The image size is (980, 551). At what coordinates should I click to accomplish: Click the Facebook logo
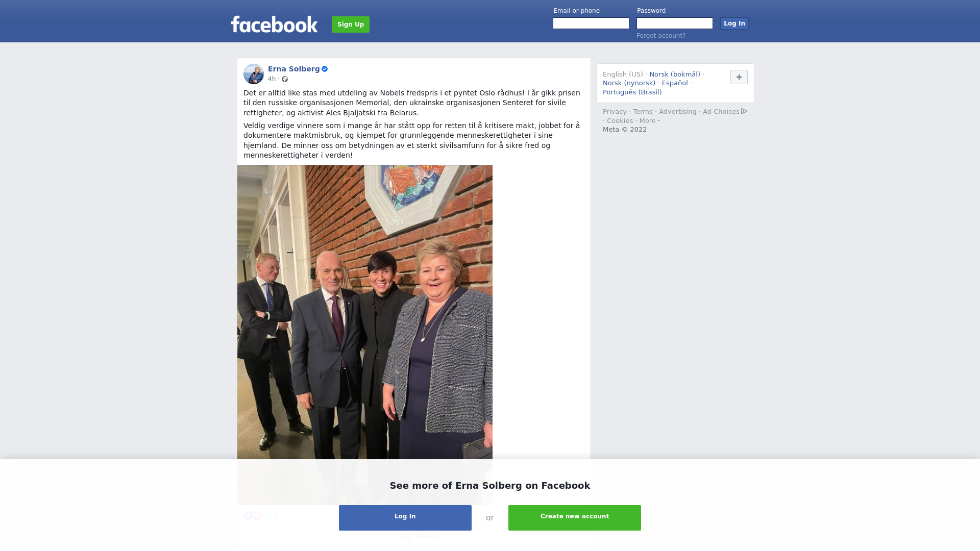[x=274, y=24]
